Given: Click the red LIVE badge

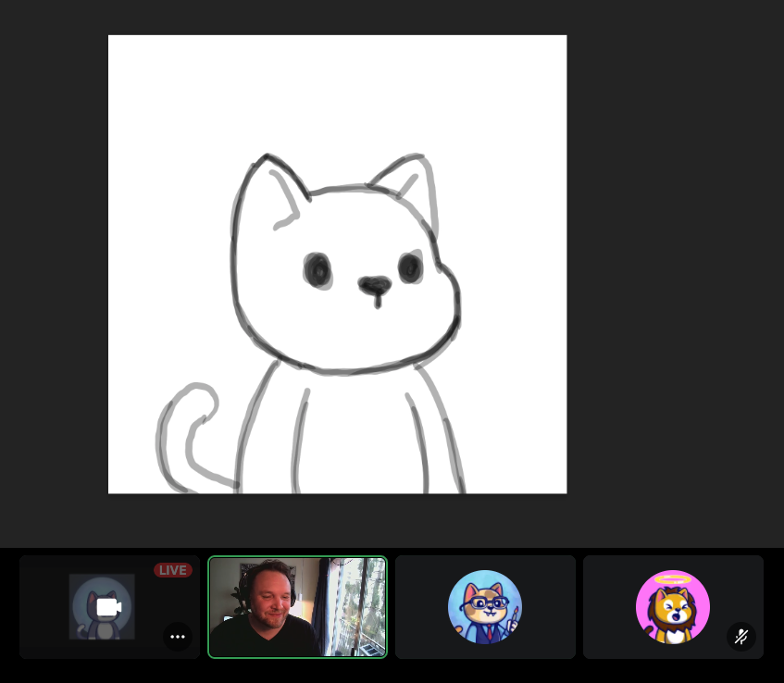Looking at the screenshot, I should click(172, 570).
